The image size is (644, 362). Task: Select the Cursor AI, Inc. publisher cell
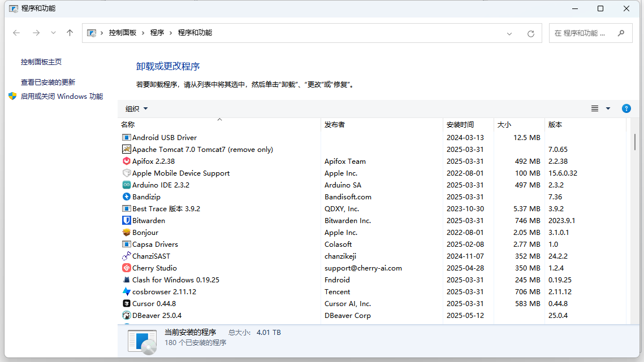click(x=348, y=304)
